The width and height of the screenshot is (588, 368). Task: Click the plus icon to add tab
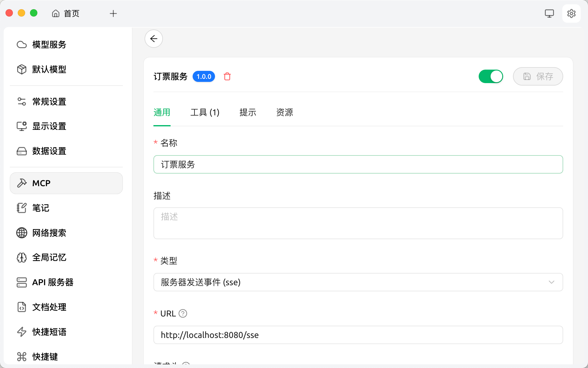113,13
